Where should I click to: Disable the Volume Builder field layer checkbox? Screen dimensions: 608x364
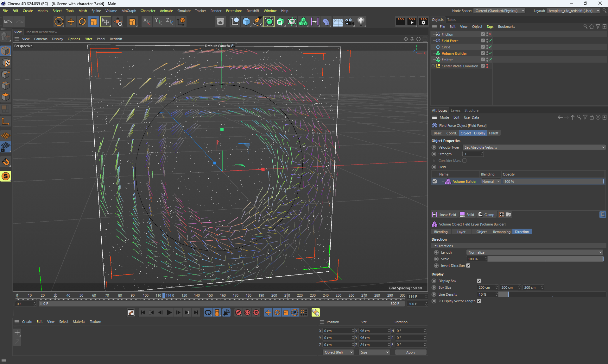pos(435,182)
